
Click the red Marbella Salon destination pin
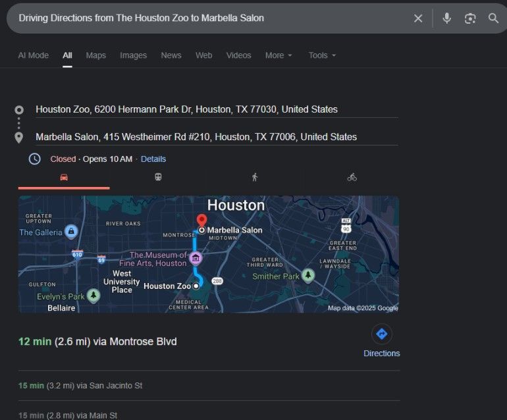pos(201,221)
